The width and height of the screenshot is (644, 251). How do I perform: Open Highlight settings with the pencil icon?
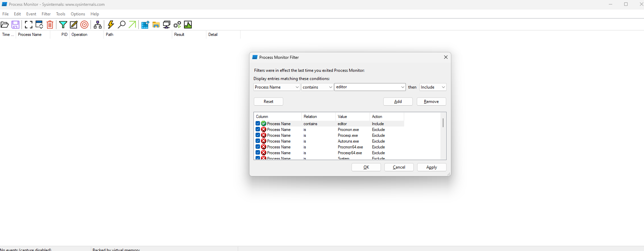pos(73,25)
